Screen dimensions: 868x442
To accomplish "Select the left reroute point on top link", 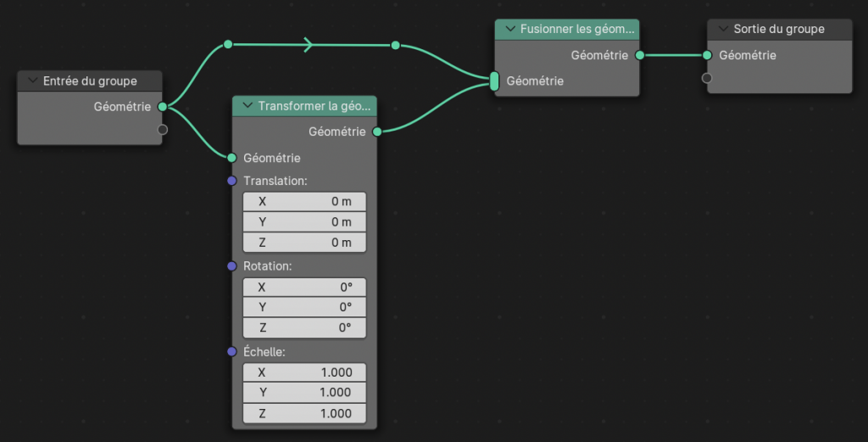I will pos(227,44).
